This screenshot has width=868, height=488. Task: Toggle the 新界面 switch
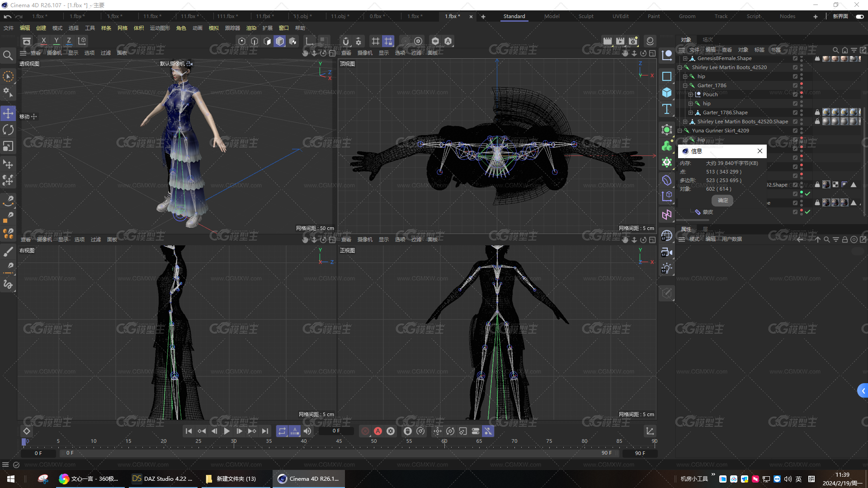pyautogui.click(x=859, y=16)
